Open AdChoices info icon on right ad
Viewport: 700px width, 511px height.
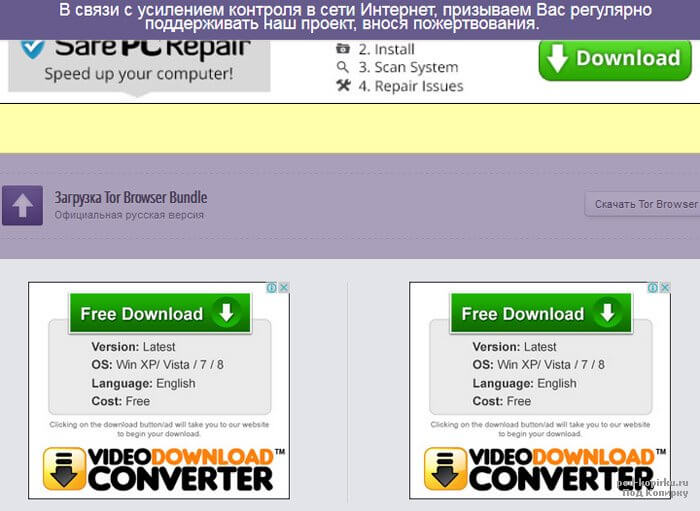point(653,288)
